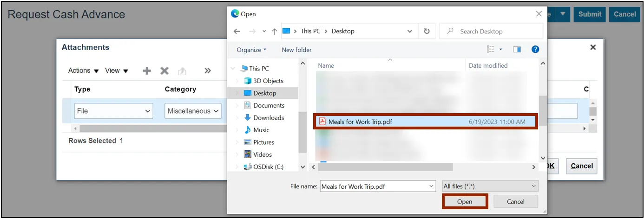Expand the Downloads tree node
The height and width of the screenshot is (218, 644).
tap(238, 118)
